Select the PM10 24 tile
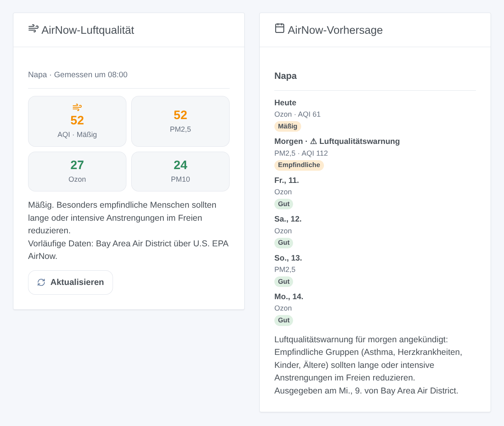504x426 pixels. pyautogui.click(x=180, y=172)
